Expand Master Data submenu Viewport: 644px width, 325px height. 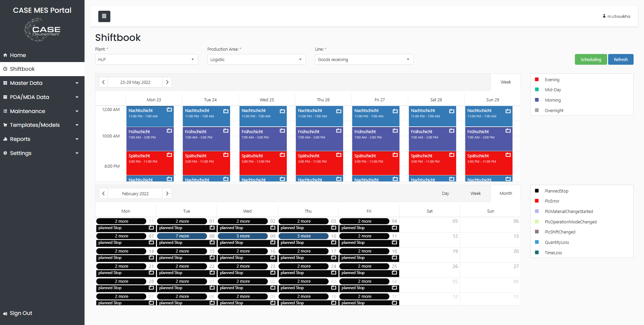77,83
